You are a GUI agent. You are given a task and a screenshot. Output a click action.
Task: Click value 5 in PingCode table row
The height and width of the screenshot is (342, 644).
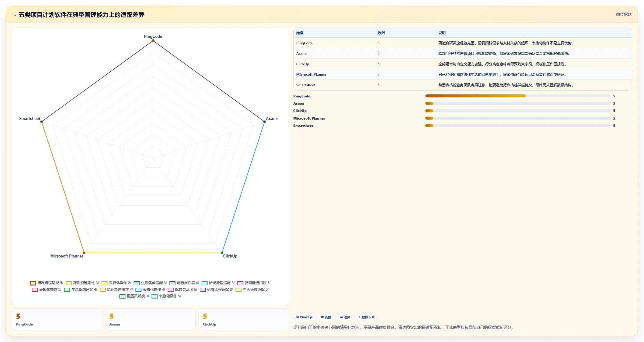[x=378, y=43]
